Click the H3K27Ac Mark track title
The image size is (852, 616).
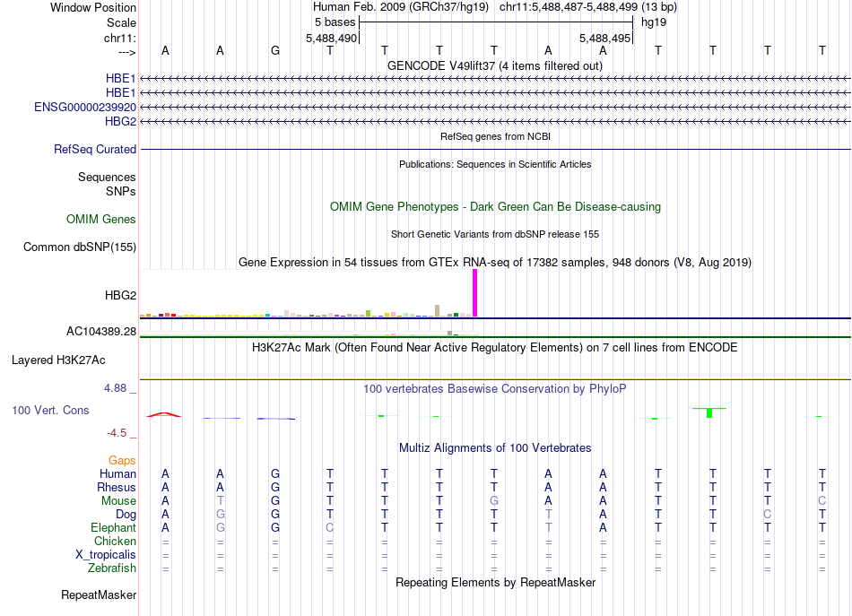click(494, 347)
